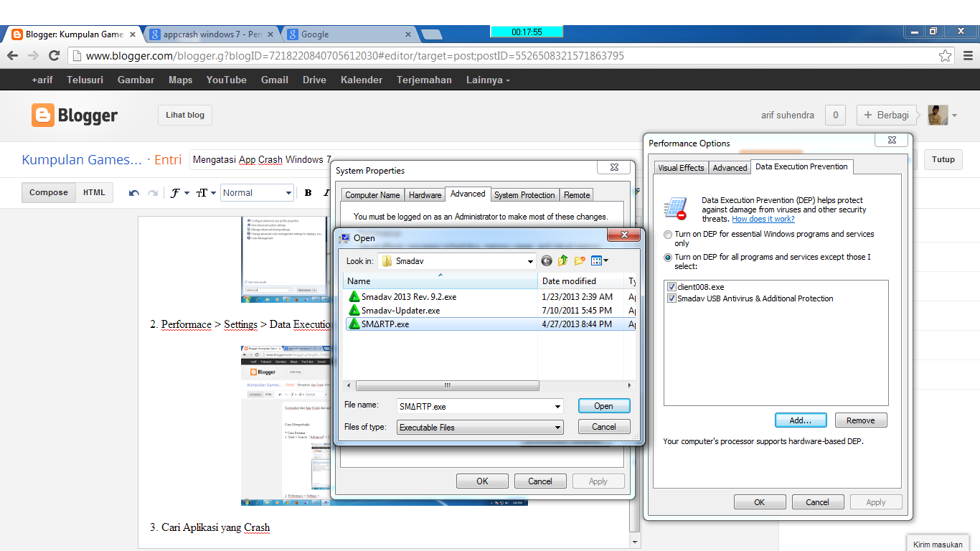
Task: Toggle bold in Blogger editor toolbar
Action: tap(308, 193)
